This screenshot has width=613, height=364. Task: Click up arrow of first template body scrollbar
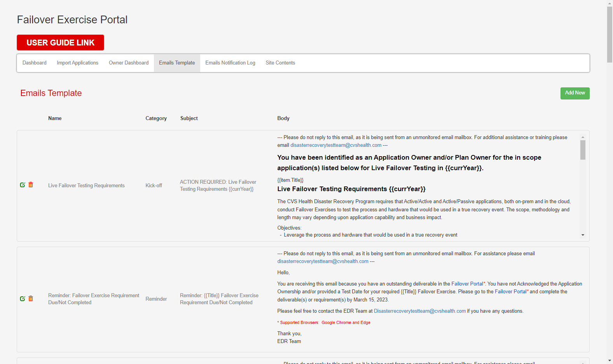click(583, 137)
